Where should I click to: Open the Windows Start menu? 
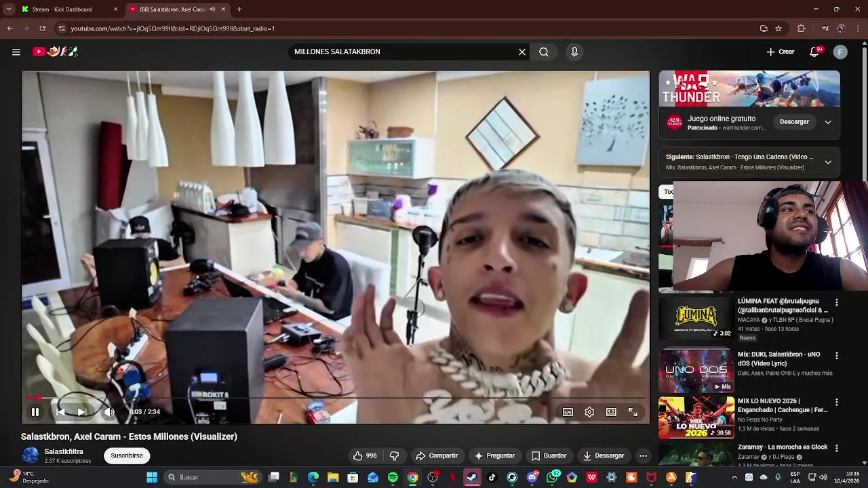pyautogui.click(x=152, y=477)
